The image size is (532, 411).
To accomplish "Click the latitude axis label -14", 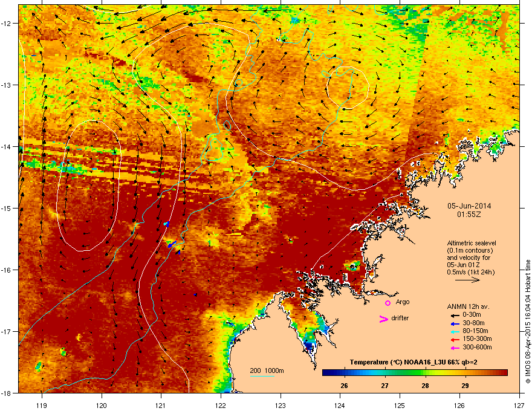I will click(x=7, y=146).
